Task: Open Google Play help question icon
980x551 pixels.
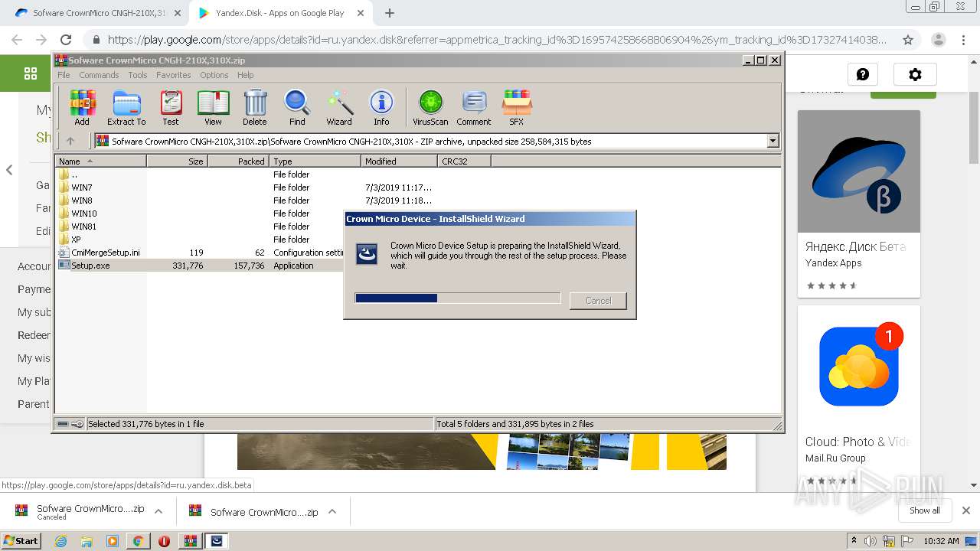Action: click(x=863, y=74)
